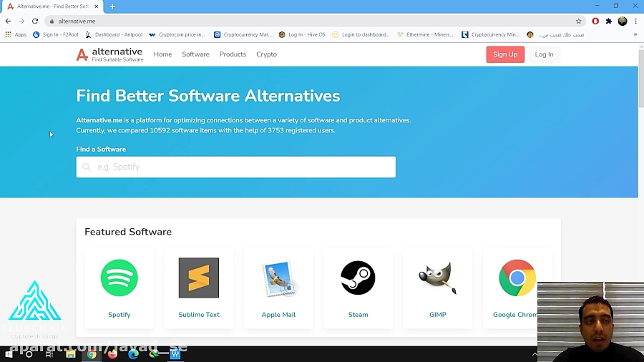Click the Featured Software heading

coord(128,232)
